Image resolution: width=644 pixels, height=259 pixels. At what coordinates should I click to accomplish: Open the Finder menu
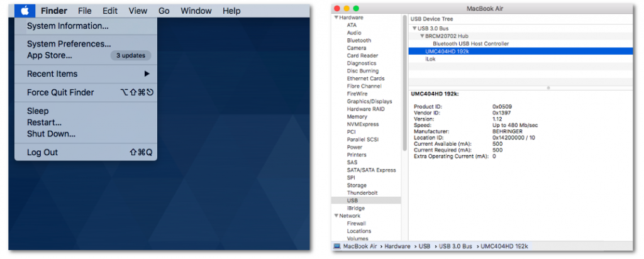54,11
